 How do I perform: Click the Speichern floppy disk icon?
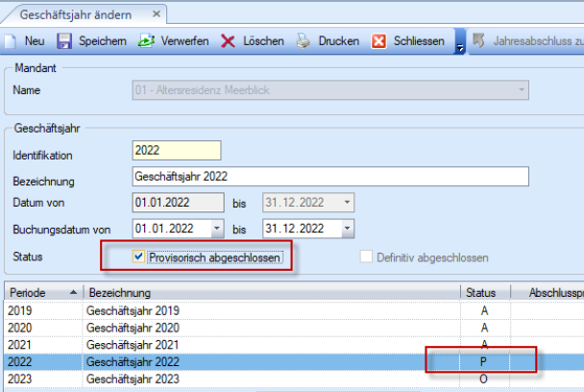64,41
